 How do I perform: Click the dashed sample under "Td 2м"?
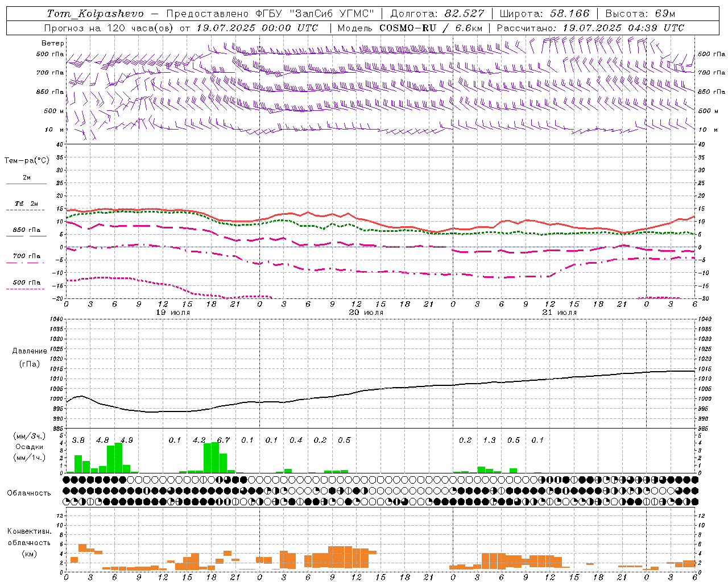[26, 210]
